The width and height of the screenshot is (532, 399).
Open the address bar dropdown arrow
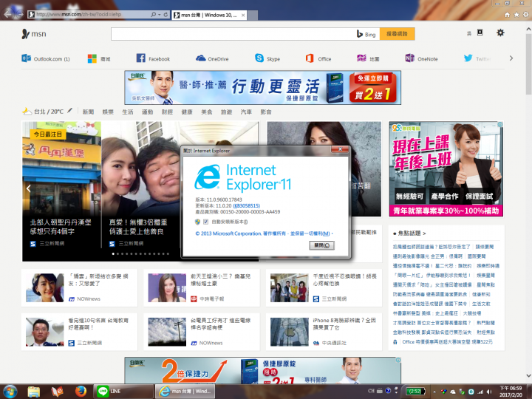(x=159, y=15)
